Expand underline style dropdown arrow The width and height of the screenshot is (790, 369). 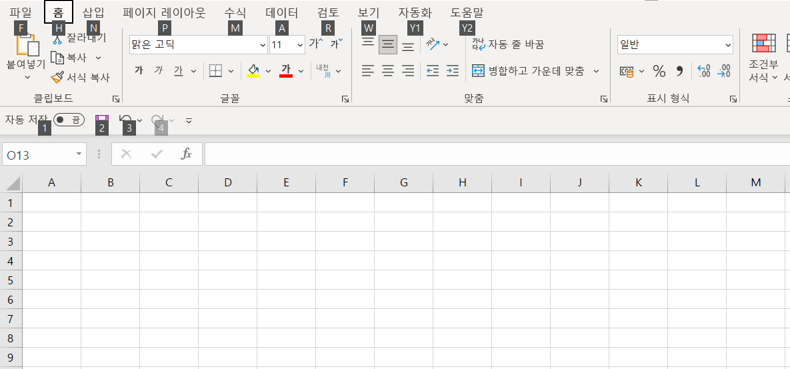coord(193,72)
